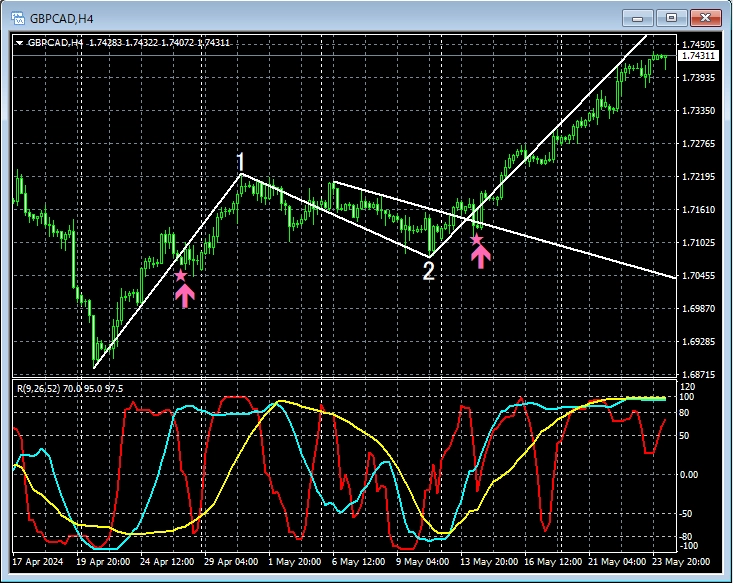Viewport: 734px width, 583px height.
Task: Click the pink star above the first arrow
Action: 181,275
